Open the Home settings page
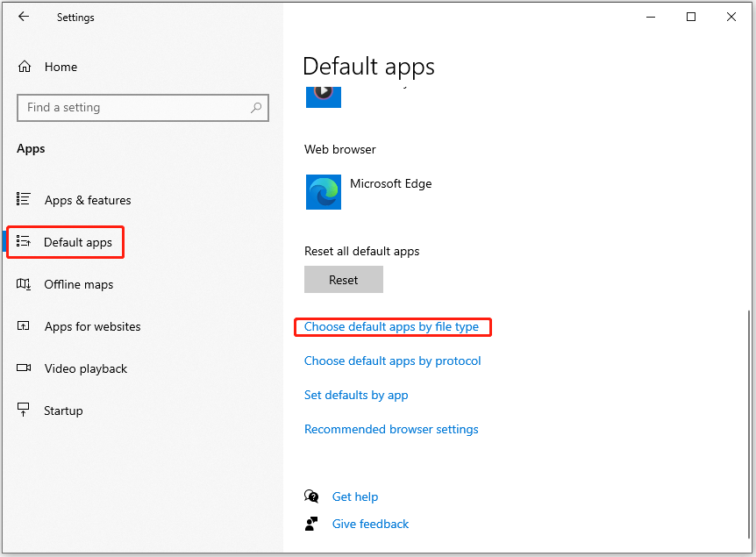 pos(61,67)
